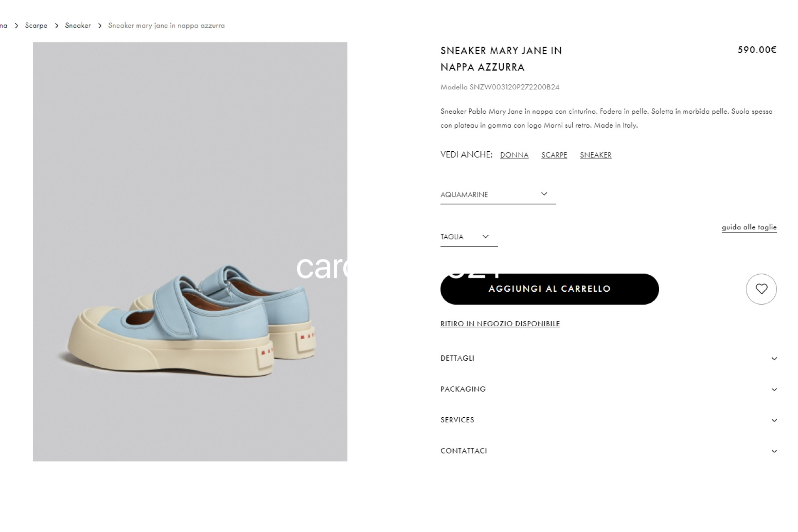Expand the Contattaci section arrow
Screen dimensions: 798x532
tap(774, 451)
